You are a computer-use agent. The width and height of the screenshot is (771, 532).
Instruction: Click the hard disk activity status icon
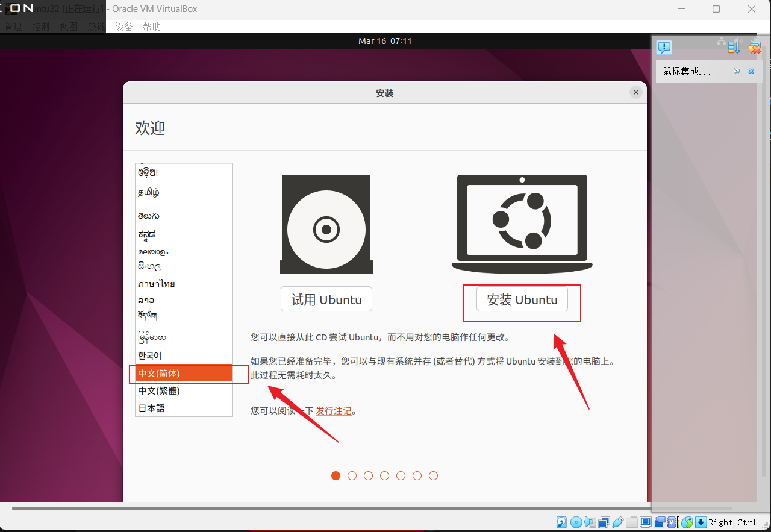[x=561, y=522]
